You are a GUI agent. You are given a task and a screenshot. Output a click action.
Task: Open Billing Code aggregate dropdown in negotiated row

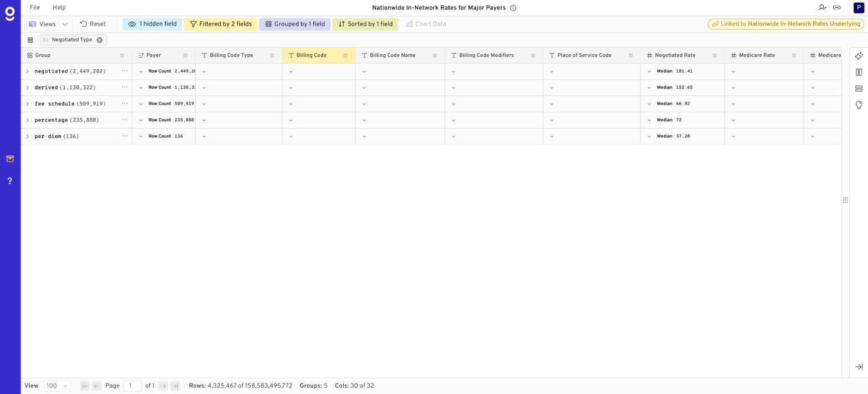[291, 71]
